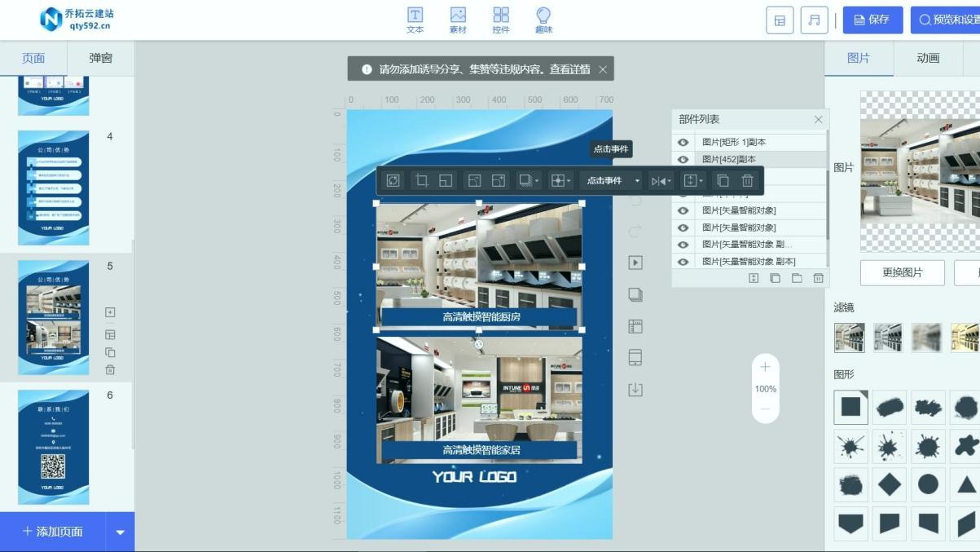Screen dimensions: 980x552
Task: Click the fit-size icon next to the crop tool
Action: pyautogui.click(x=446, y=180)
